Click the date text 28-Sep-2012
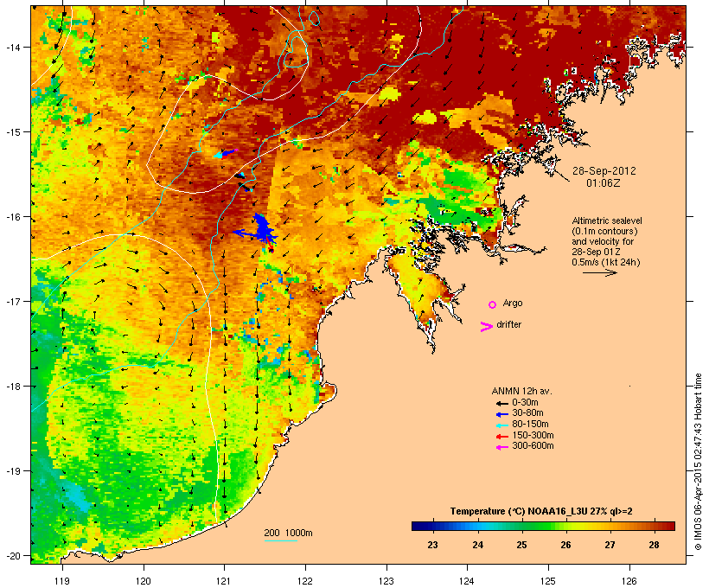The image size is (709, 588). (604, 171)
